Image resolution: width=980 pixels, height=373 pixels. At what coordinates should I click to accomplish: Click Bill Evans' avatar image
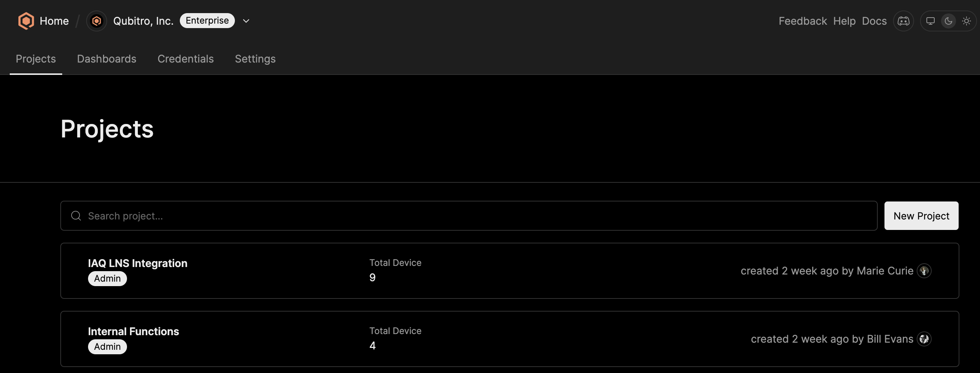[x=924, y=339]
